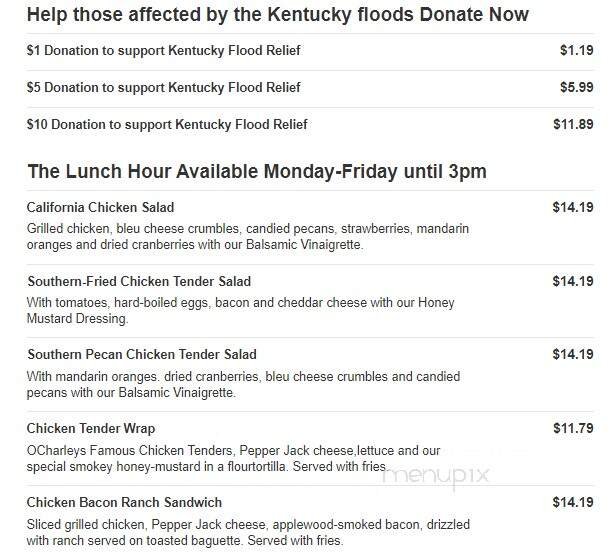Click the Chicken Tender Wrap $11.79 price
Screen dimensions: 615x558
point(573,428)
